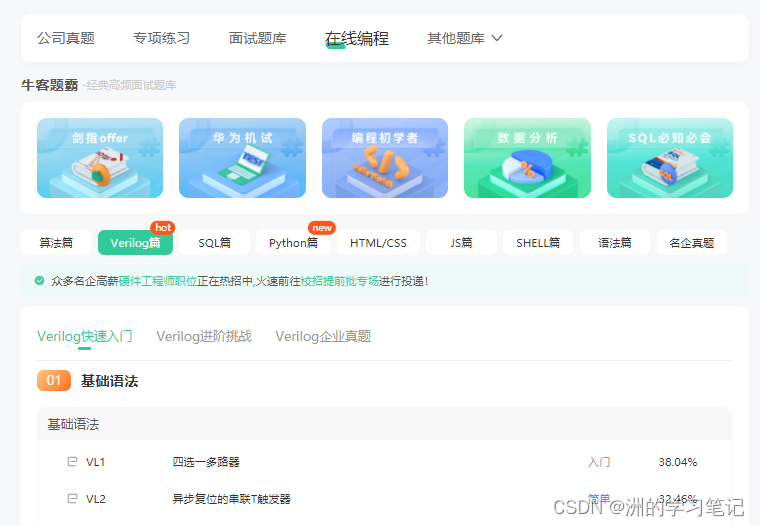This screenshot has height=526, width=760.
Task: Follow the 校招提前批专场 link
Action: pyautogui.click(x=340, y=281)
